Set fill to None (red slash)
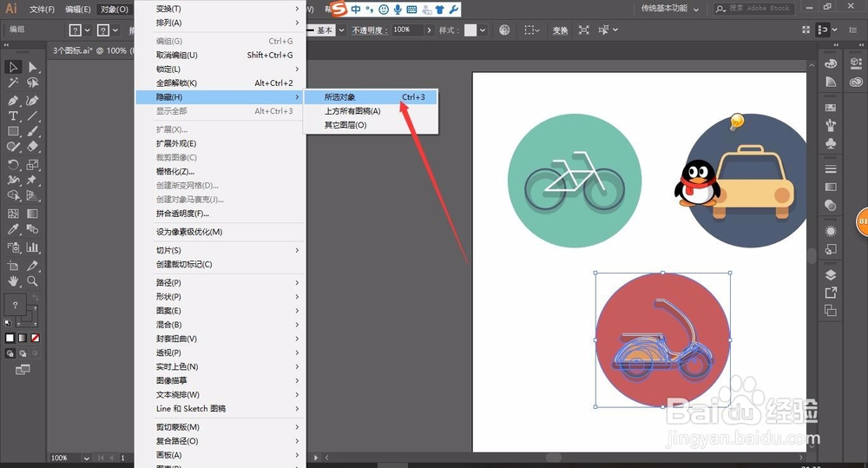Viewport: 868px width, 468px height. (x=35, y=338)
